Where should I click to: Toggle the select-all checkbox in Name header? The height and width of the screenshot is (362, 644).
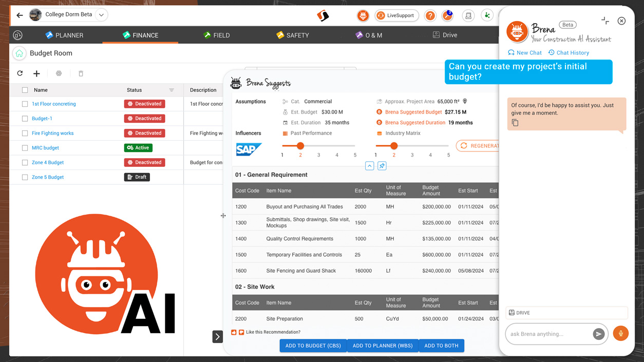pos(25,90)
